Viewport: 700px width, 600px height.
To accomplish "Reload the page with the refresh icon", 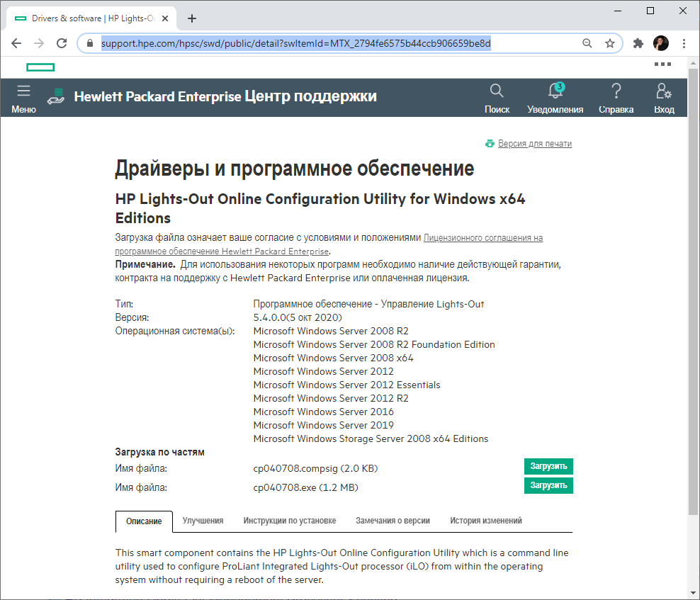I will (62, 43).
